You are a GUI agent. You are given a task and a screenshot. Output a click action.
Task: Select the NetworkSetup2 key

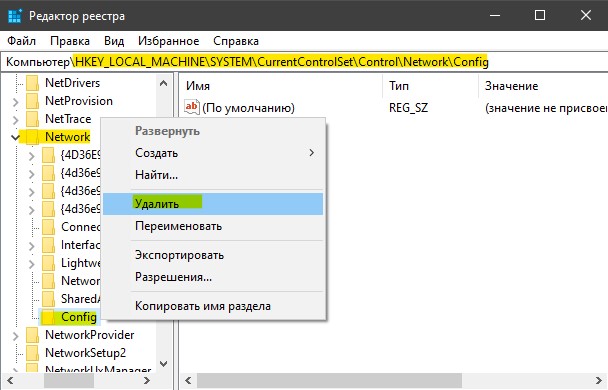[x=85, y=353]
